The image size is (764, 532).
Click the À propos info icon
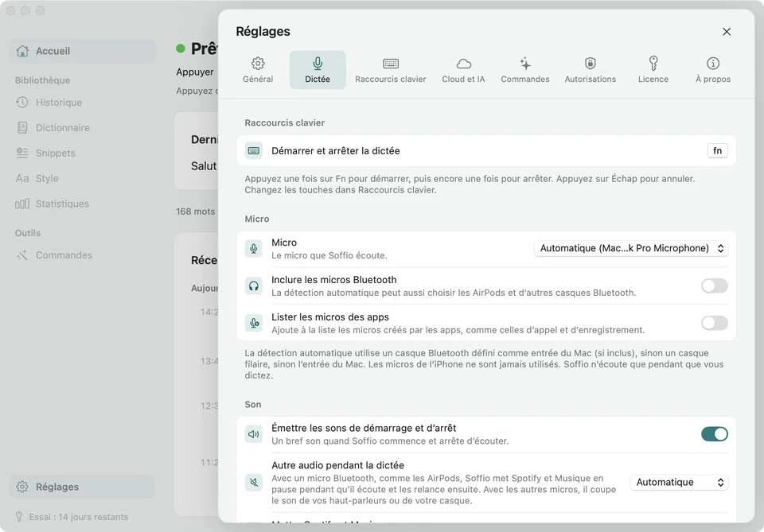713,64
